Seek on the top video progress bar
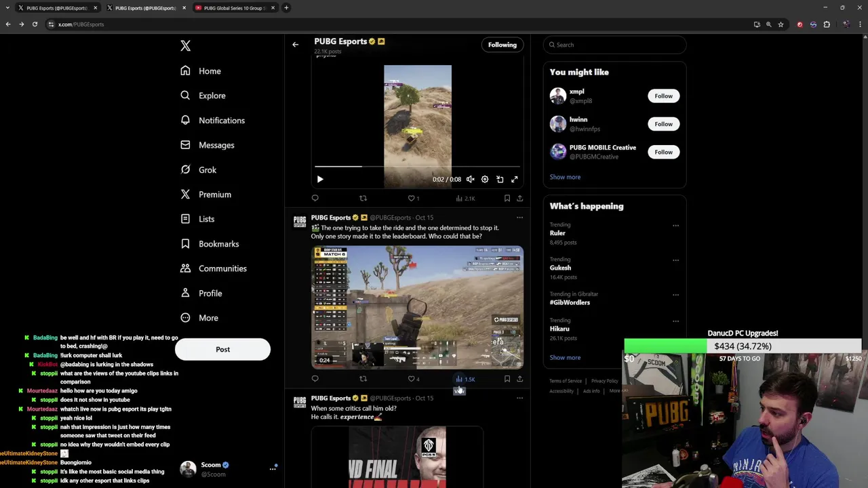Screen dimensions: 868x488 (x=417, y=166)
